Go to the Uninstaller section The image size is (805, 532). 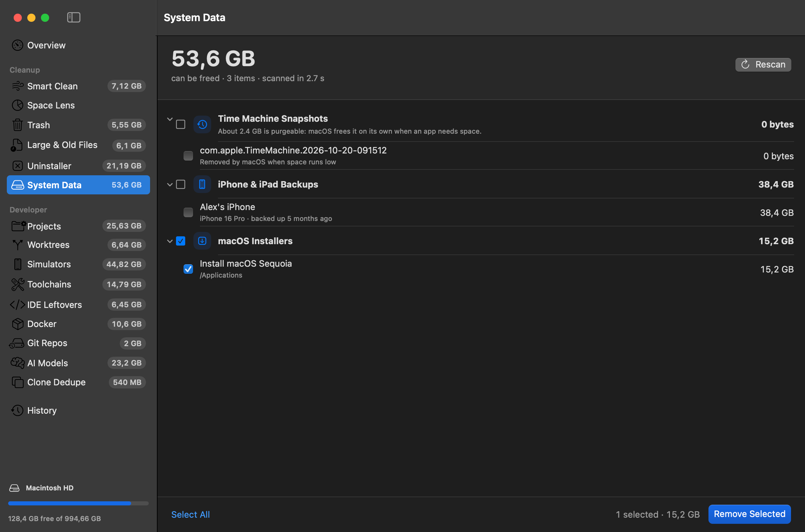78,166
